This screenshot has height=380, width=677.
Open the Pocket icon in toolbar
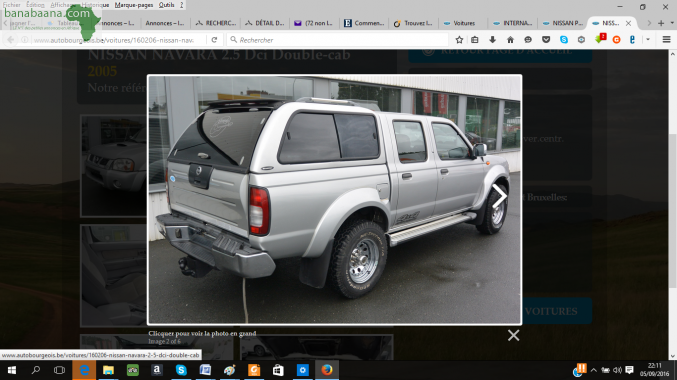(546, 40)
